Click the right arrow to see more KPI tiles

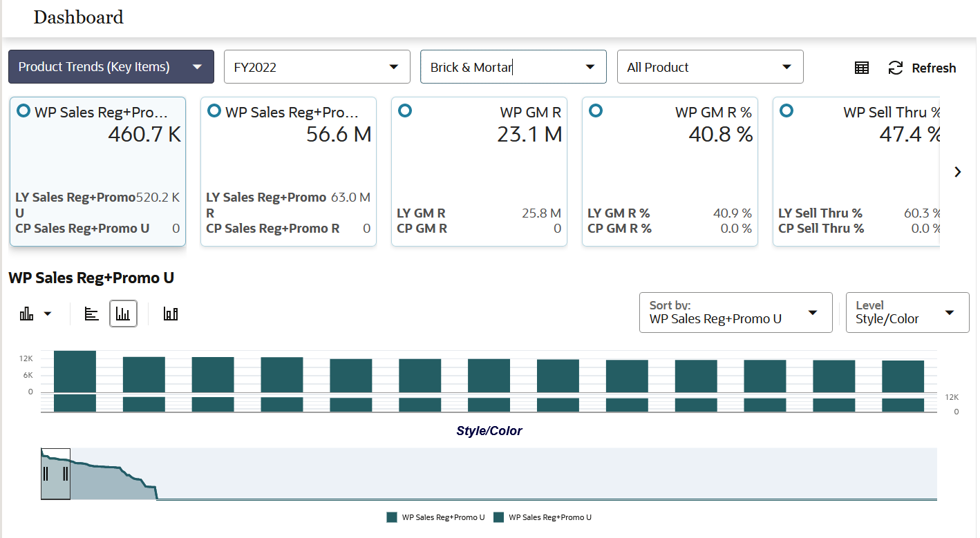tap(958, 171)
